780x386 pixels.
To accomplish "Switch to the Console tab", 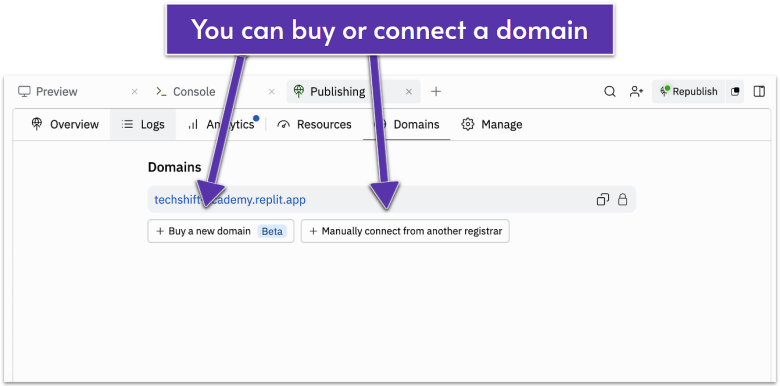I will (x=186, y=92).
